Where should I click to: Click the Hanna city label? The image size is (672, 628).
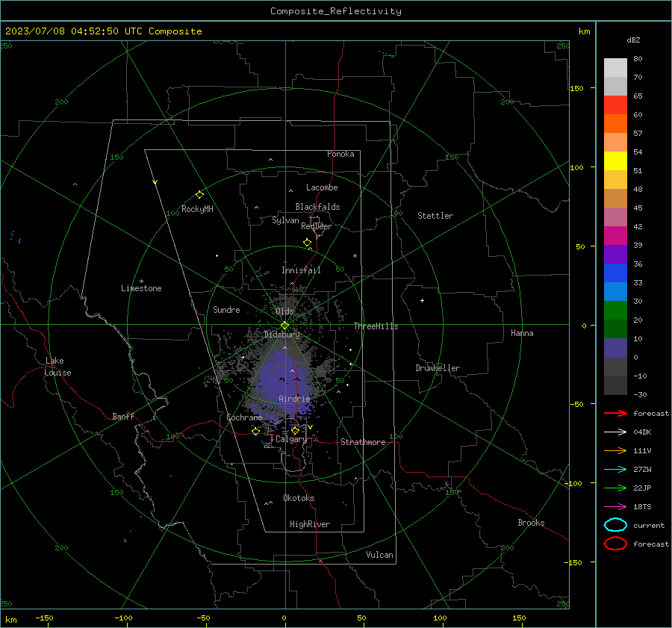coord(522,333)
